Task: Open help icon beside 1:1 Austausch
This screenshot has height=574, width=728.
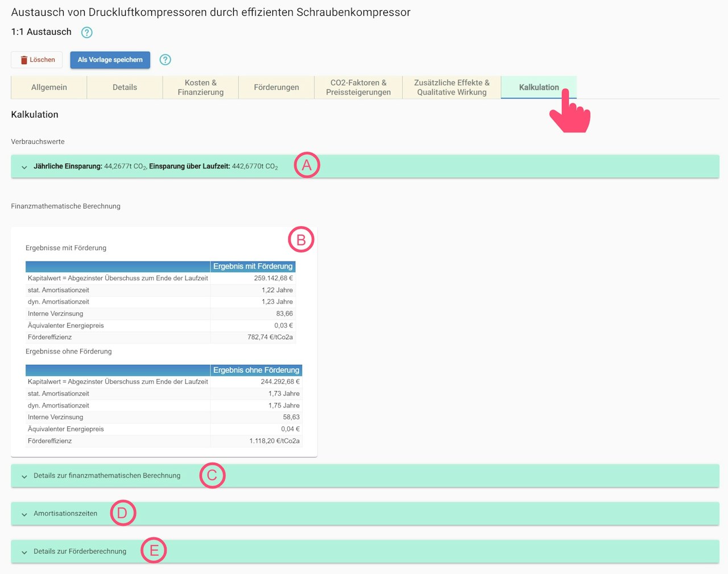Action: click(x=86, y=32)
